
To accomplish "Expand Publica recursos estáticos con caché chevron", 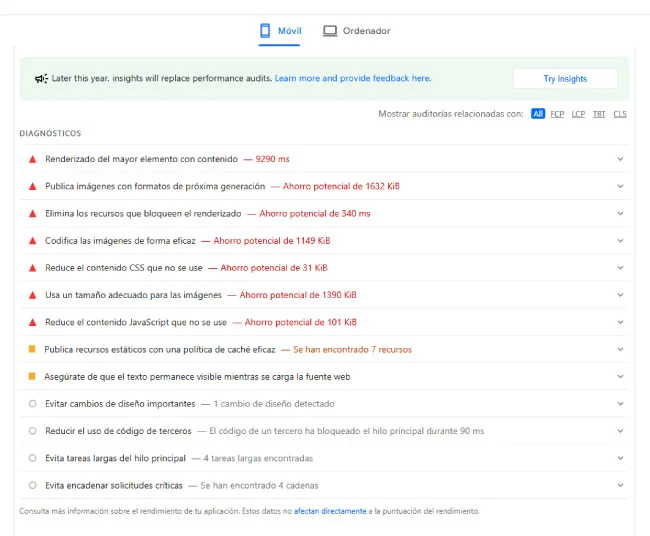I will (620, 349).
